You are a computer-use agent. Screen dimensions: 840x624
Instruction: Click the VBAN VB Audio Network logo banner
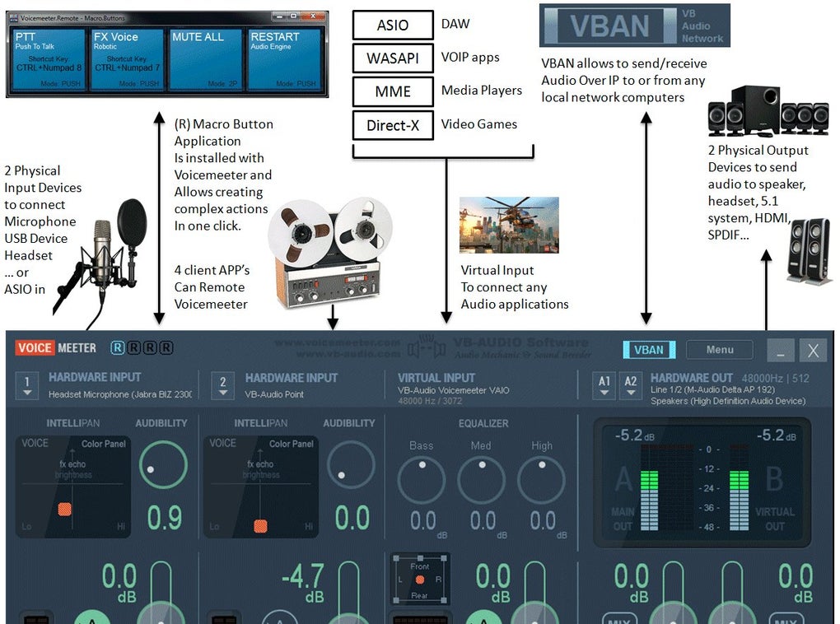635,26
